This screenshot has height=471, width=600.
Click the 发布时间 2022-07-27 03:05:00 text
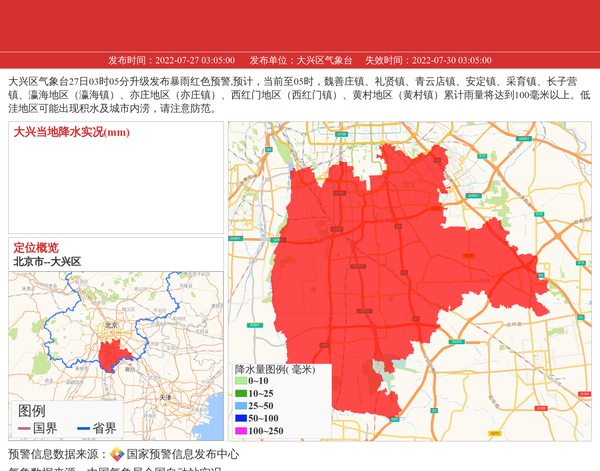coord(172,60)
